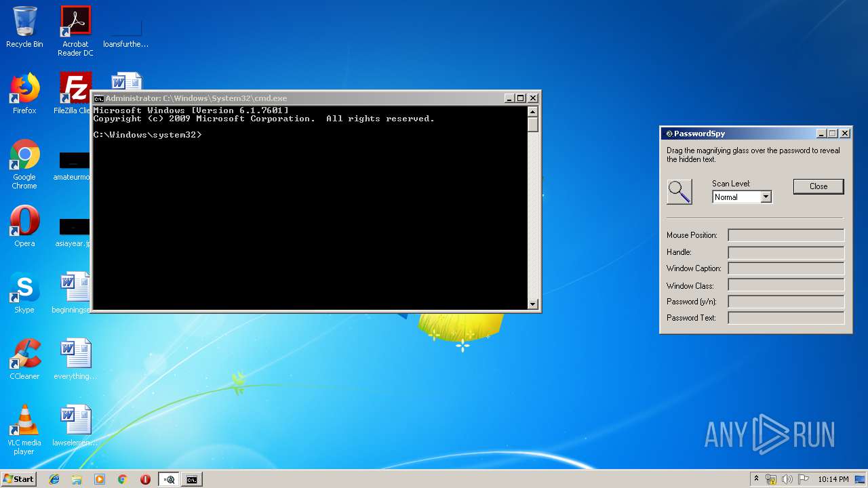Click the PasswordSpy magnifying glass tool
This screenshot has width=868, height=488.
pos(679,192)
